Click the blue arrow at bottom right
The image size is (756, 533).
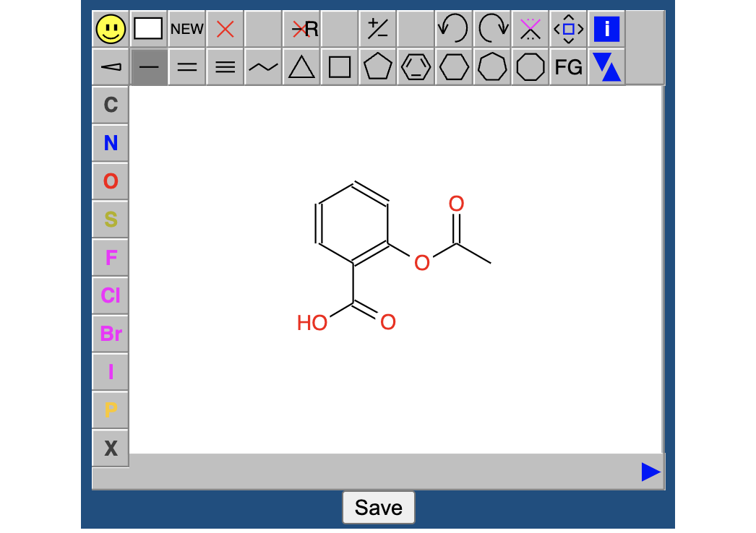pos(650,472)
